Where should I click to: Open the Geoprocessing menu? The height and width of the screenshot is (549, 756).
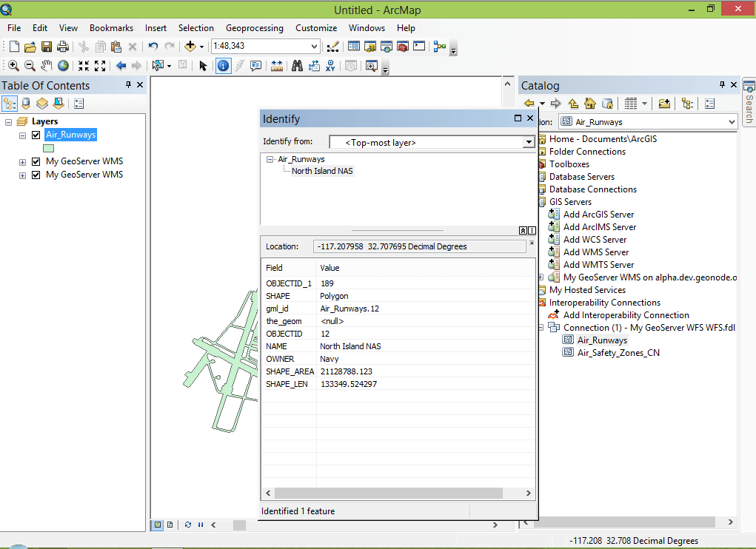[255, 28]
